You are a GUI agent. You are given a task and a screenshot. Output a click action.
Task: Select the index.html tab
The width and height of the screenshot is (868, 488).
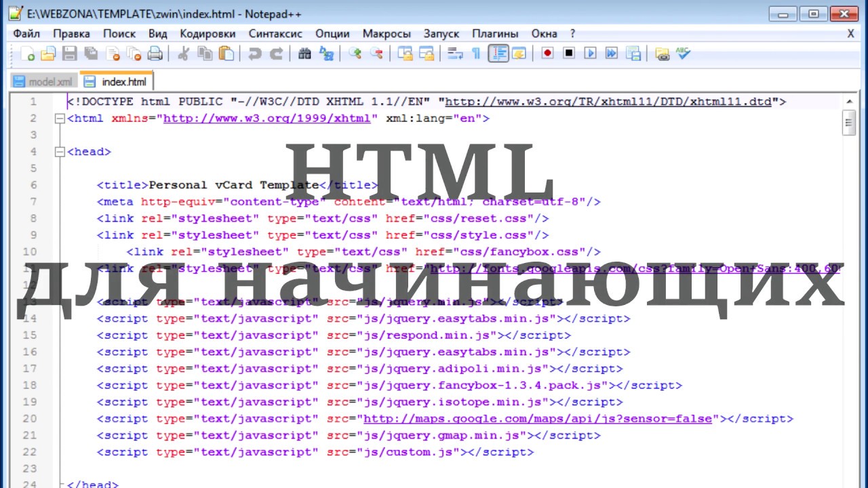pos(116,82)
